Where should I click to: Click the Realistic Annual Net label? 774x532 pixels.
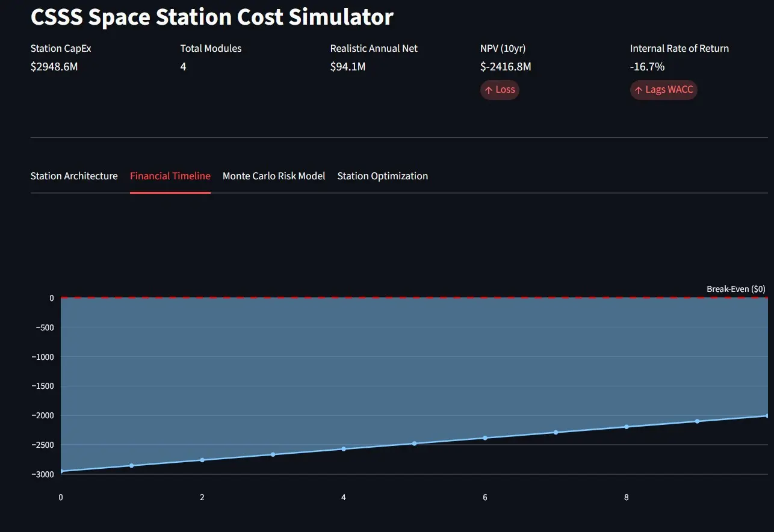pos(374,48)
